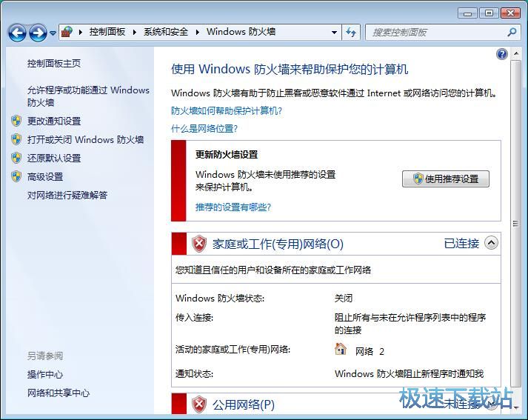This screenshot has width=528, height=420.
Task: Expand breadcrumb arrow before 控制面板
Action: [x=81, y=32]
